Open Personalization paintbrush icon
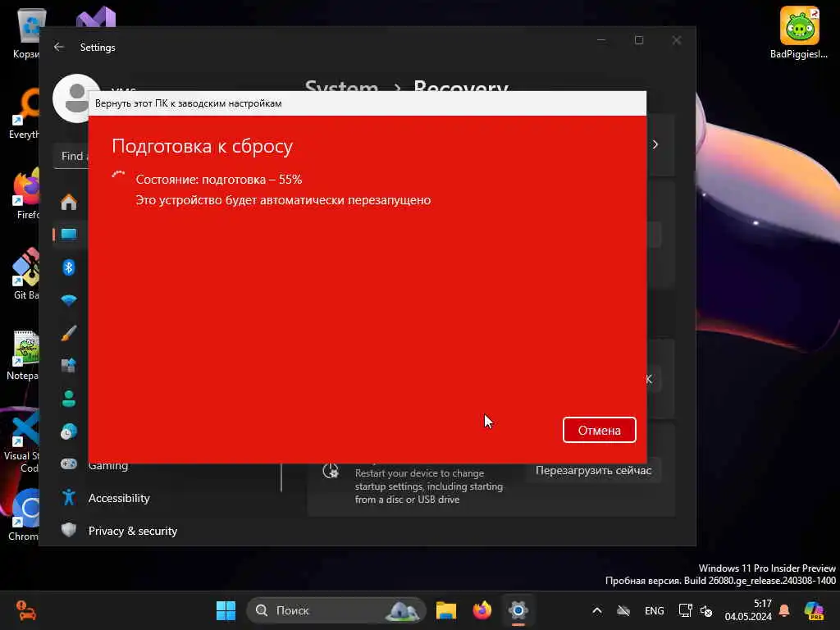 coord(69,333)
